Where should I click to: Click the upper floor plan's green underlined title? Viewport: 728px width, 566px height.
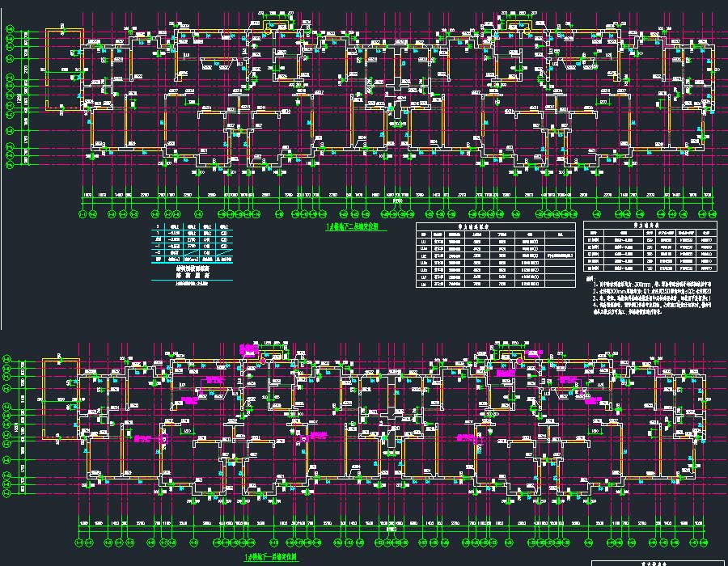(x=356, y=229)
